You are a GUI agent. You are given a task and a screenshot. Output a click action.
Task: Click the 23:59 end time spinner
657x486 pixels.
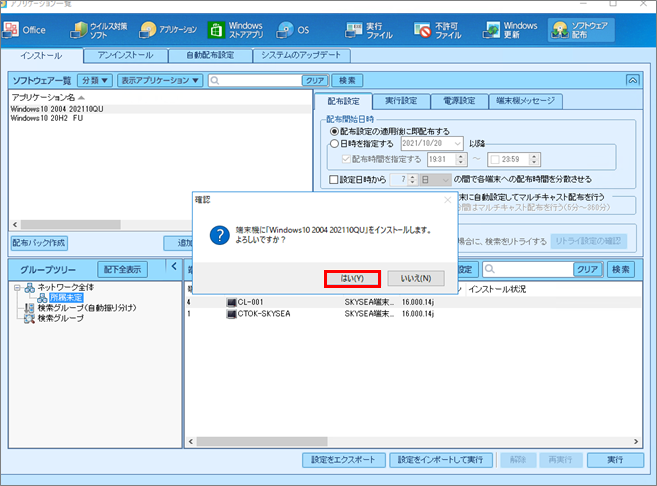pos(534,159)
